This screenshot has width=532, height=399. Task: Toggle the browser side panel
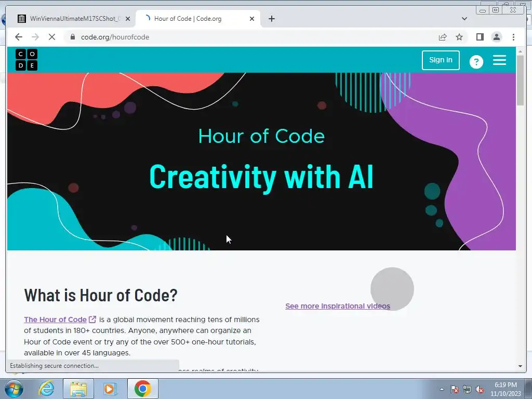point(480,37)
